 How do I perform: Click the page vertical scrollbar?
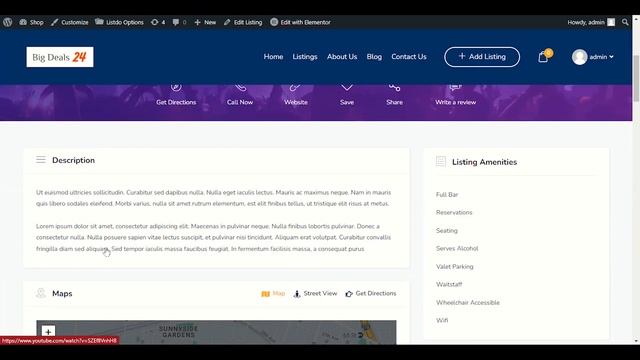point(636,78)
